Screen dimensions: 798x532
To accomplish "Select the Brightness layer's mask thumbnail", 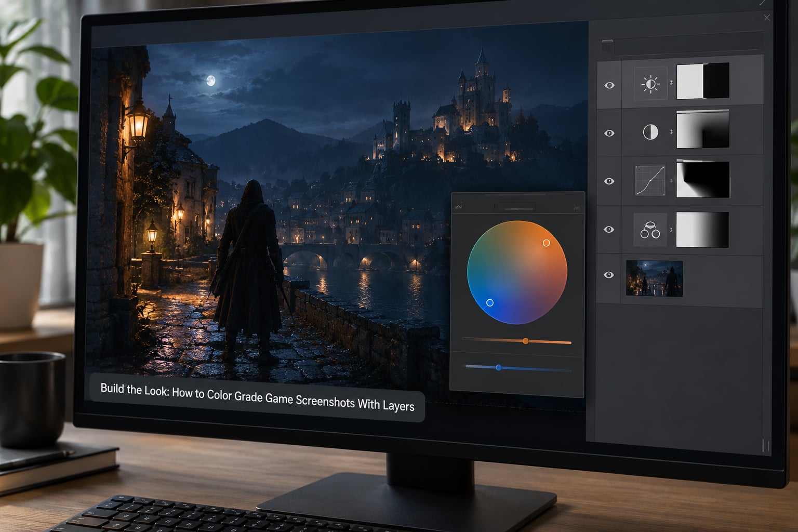I will click(703, 81).
